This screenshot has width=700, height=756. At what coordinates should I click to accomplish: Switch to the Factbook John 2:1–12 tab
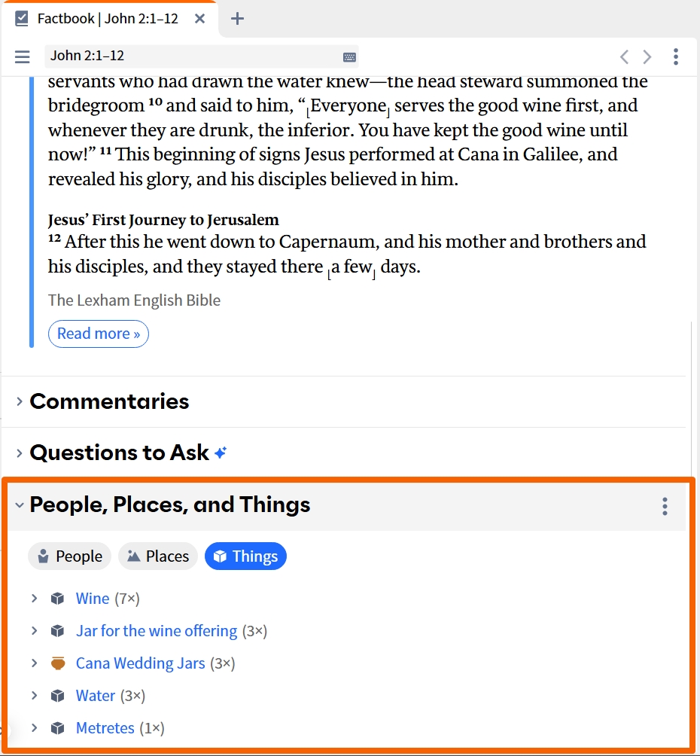108,19
